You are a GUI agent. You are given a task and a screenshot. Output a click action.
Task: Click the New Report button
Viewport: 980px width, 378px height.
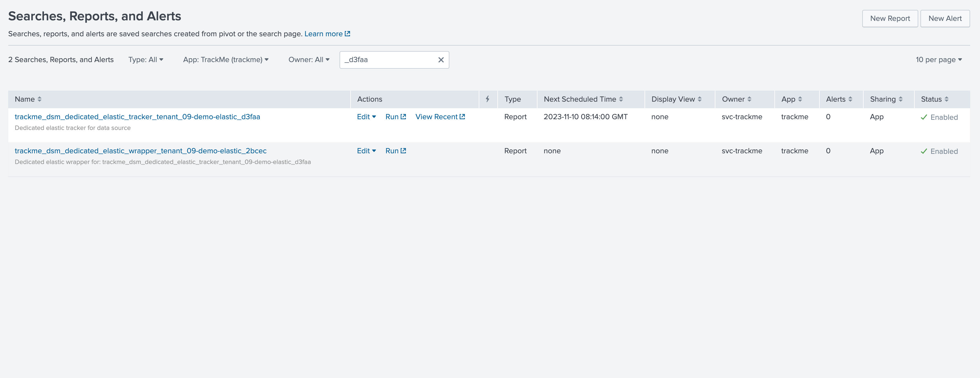(889, 18)
